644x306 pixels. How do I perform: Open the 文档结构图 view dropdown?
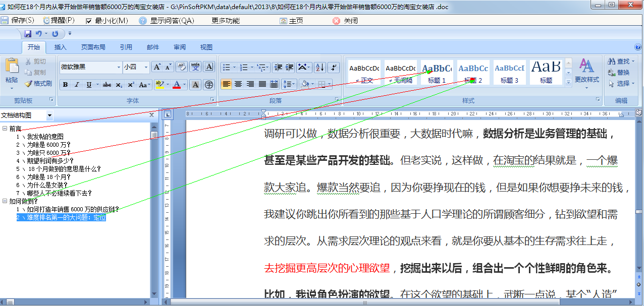pyautogui.click(x=49, y=115)
